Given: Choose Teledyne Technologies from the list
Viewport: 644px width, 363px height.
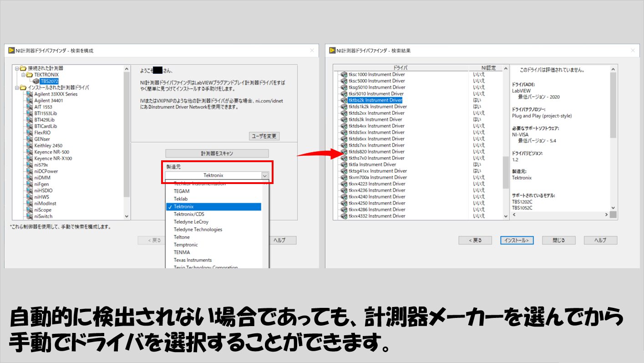Looking at the screenshot, I should pos(198,230).
